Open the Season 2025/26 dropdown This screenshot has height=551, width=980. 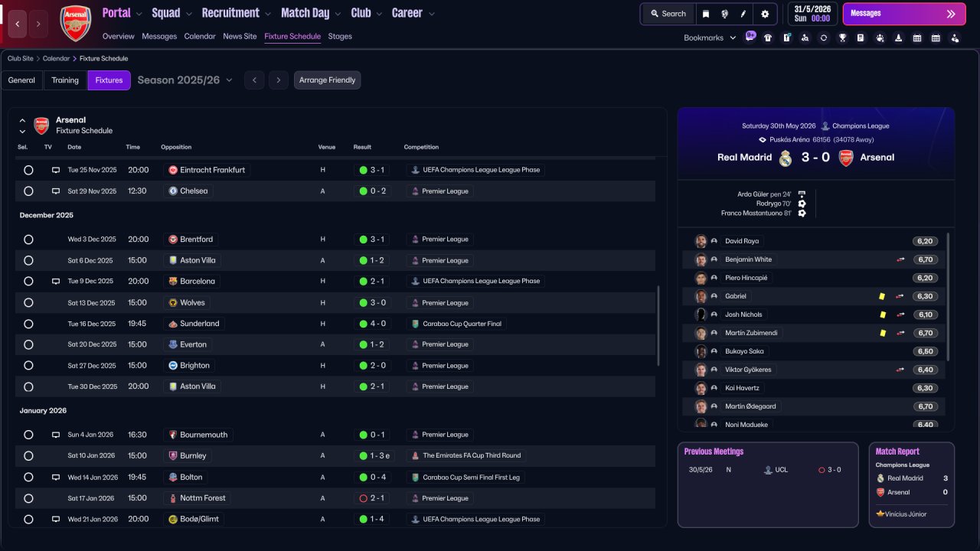point(185,80)
